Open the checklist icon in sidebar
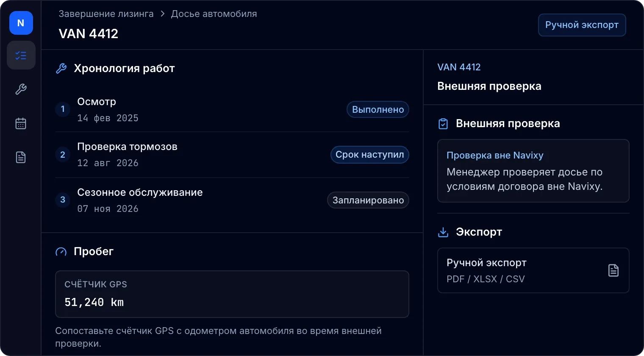This screenshot has width=644, height=356. point(21,55)
